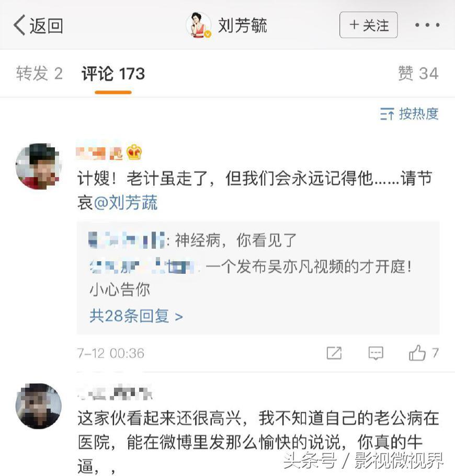The image size is (455, 476).
Task: Open the three-dot more options menu
Action: point(428,25)
